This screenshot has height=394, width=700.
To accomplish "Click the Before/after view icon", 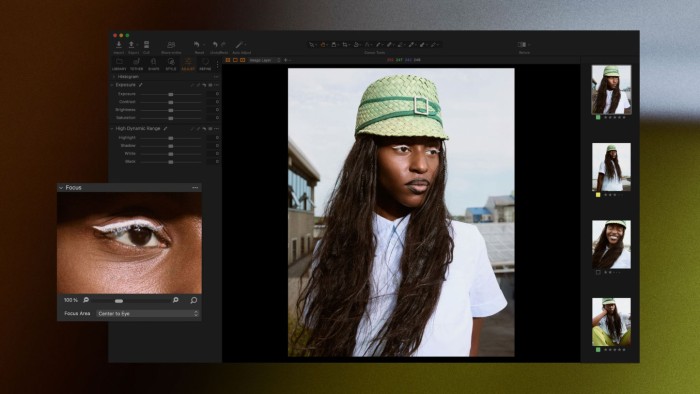I will click(x=521, y=45).
